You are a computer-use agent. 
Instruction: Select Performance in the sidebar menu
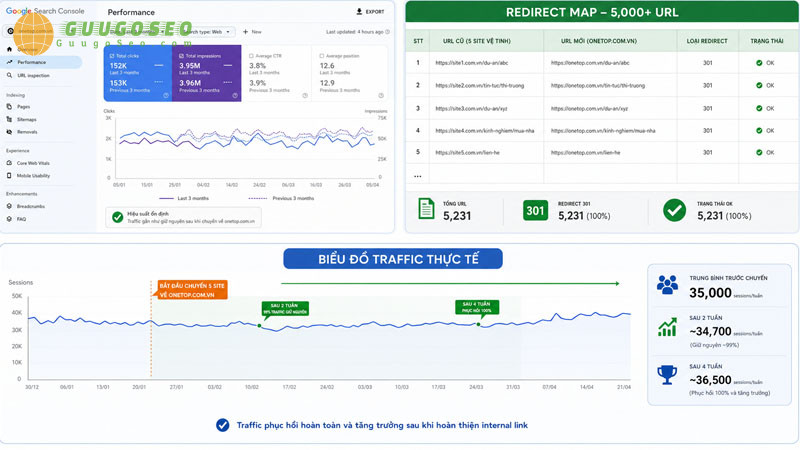tap(42, 62)
